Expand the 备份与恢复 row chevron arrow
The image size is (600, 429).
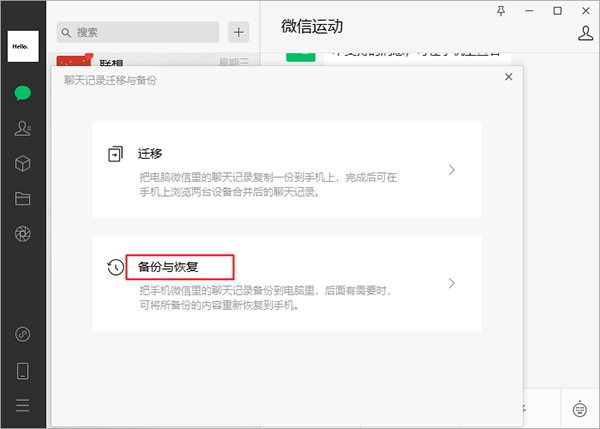(x=451, y=283)
